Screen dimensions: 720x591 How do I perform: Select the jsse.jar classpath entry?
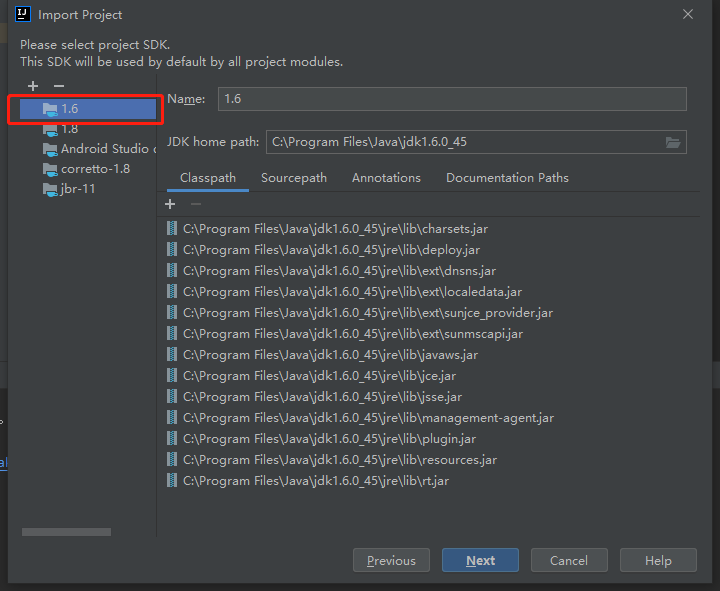[314, 397]
